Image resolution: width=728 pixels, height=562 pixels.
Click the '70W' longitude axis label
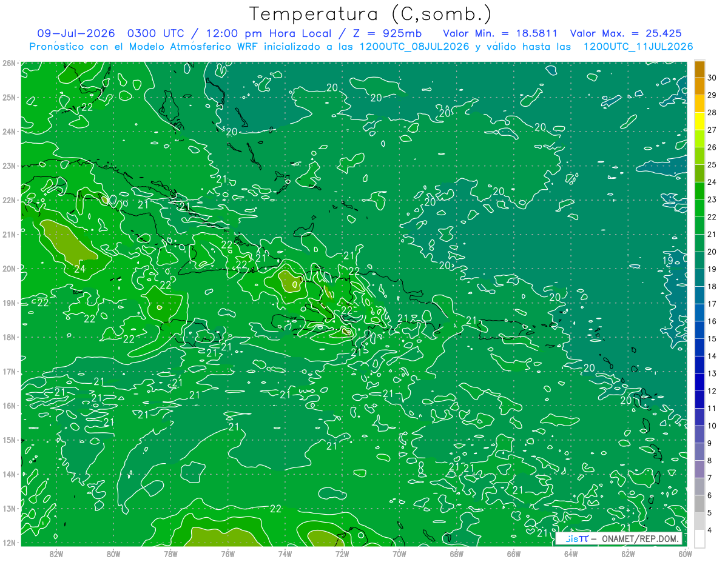coord(399,554)
